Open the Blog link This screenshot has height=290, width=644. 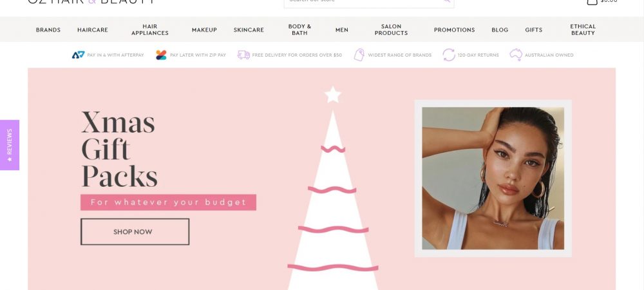click(500, 30)
